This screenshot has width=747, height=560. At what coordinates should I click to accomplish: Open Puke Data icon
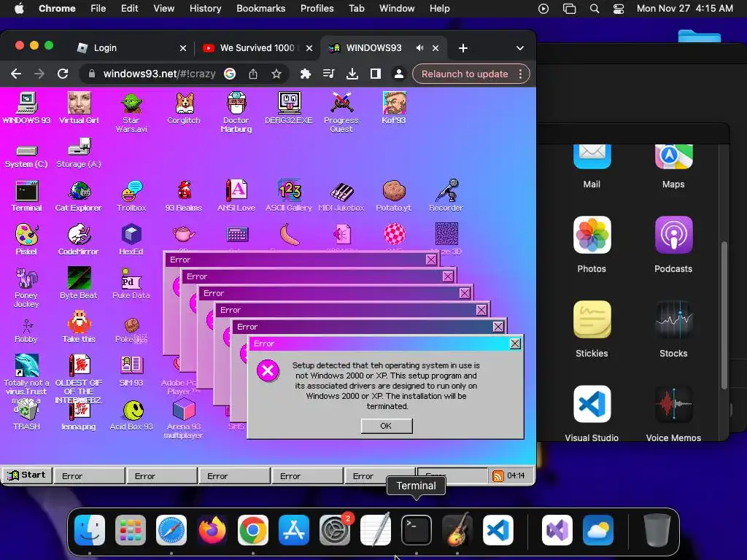pos(131,284)
